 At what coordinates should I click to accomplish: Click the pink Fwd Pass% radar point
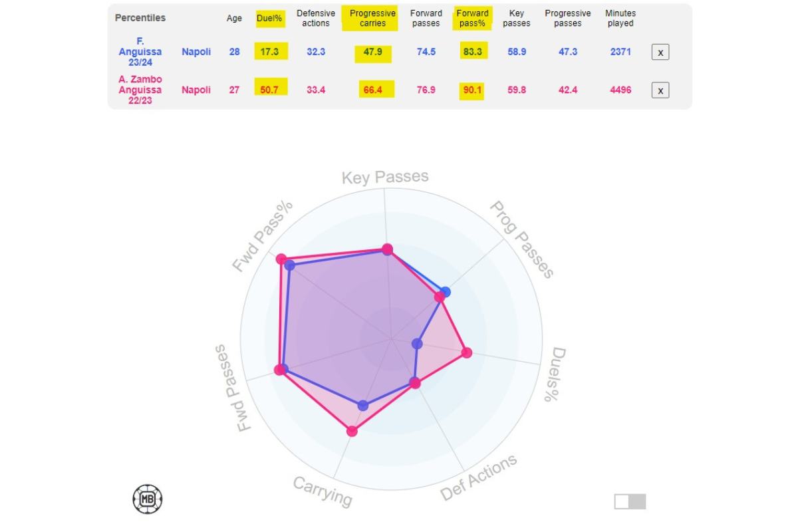[281, 259]
